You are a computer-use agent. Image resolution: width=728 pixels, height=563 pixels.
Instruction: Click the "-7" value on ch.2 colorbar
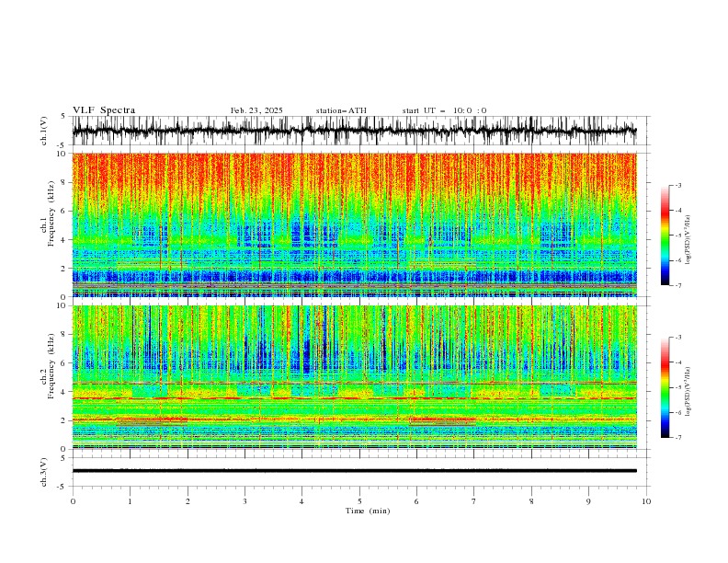tap(677, 437)
